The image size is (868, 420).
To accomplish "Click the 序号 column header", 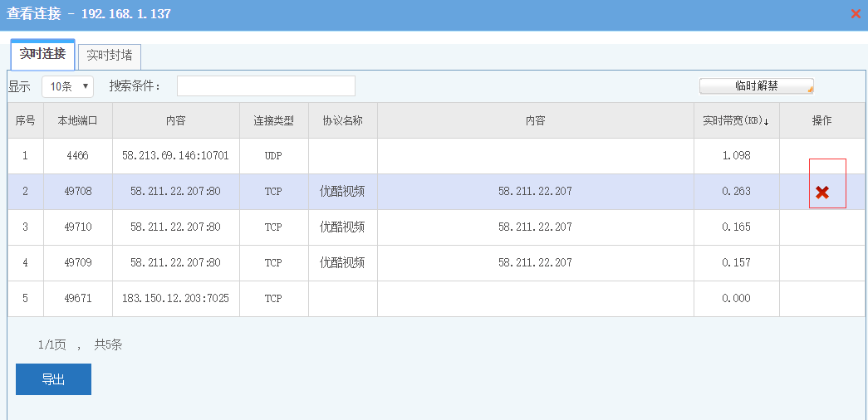I will click(25, 120).
